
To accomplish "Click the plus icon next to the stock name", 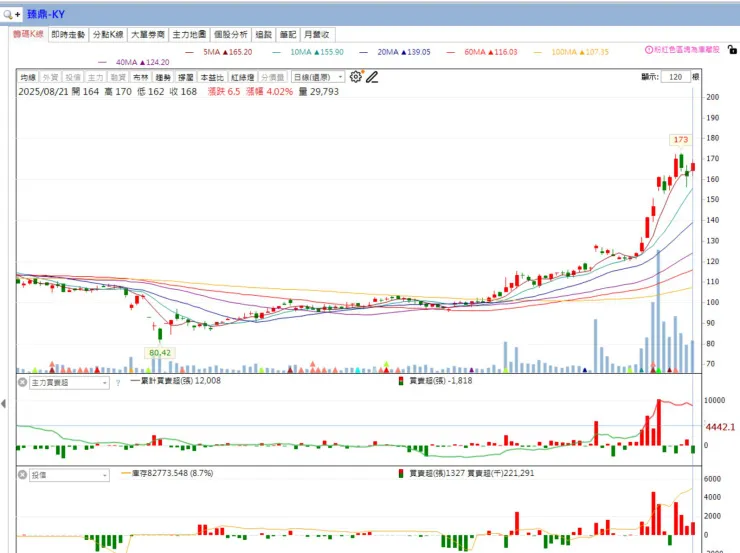I will 17,15.
